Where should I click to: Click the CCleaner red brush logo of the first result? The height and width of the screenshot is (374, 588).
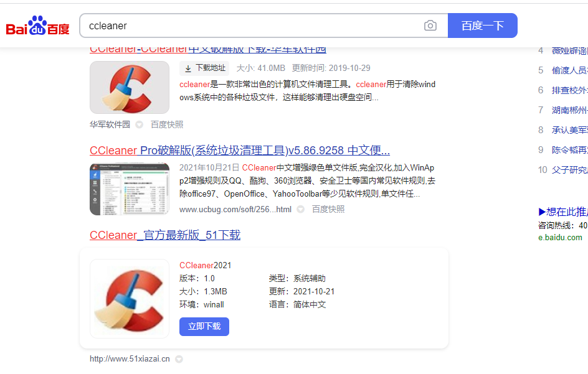click(x=129, y=86)
